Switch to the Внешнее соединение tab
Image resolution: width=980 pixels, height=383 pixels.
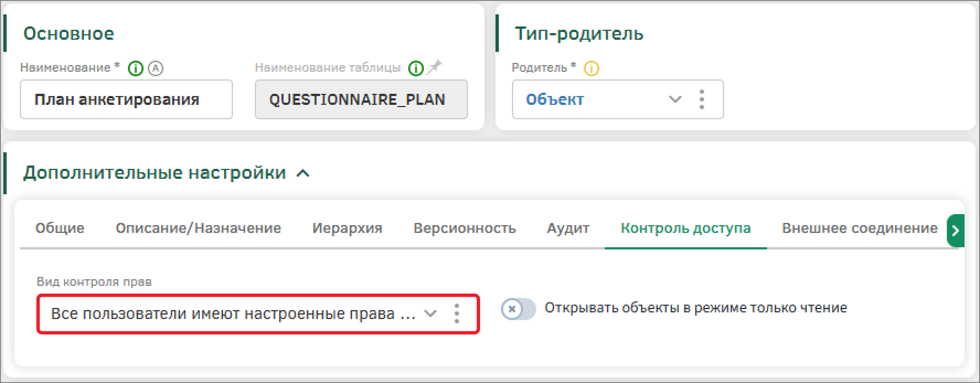[x=859, y=228]
